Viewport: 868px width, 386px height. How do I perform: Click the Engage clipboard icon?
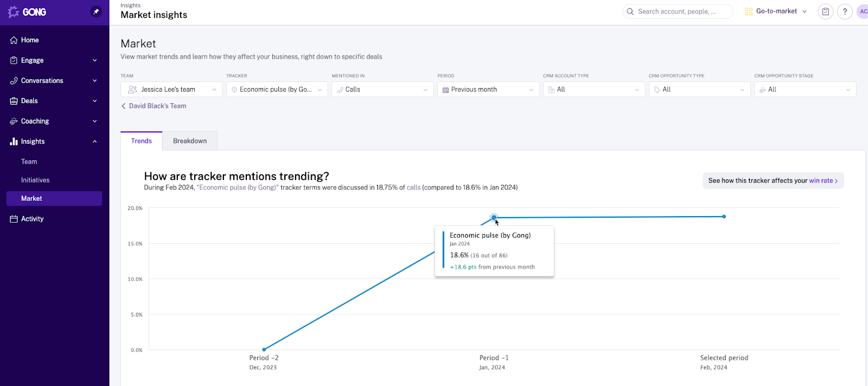[x=14, y=60]
